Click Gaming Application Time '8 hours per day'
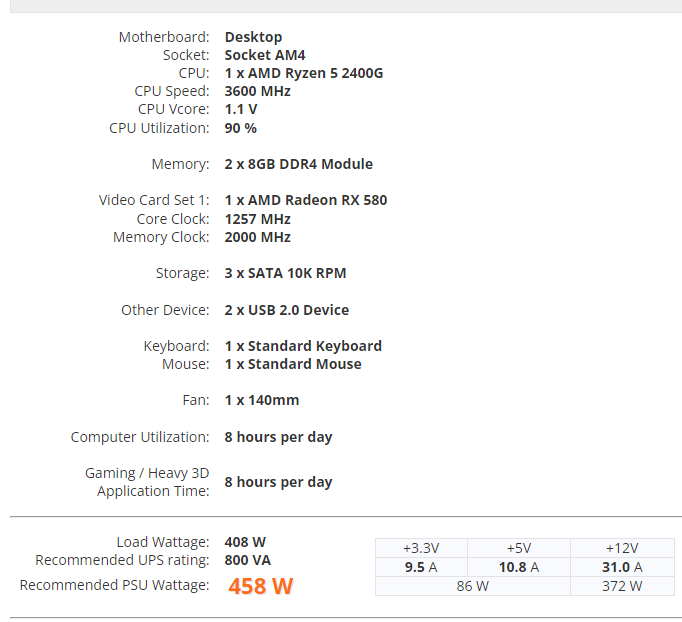The height and width of the screenshot is (622, 682). click(x=278, y=482)
